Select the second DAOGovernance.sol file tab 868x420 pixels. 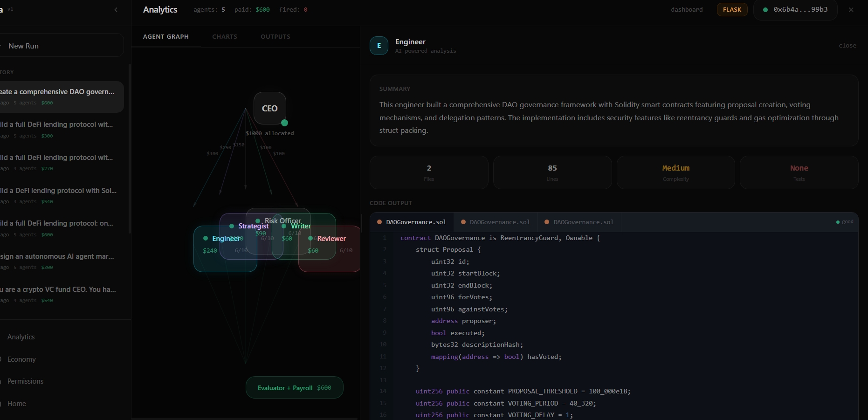click(496, 222)
